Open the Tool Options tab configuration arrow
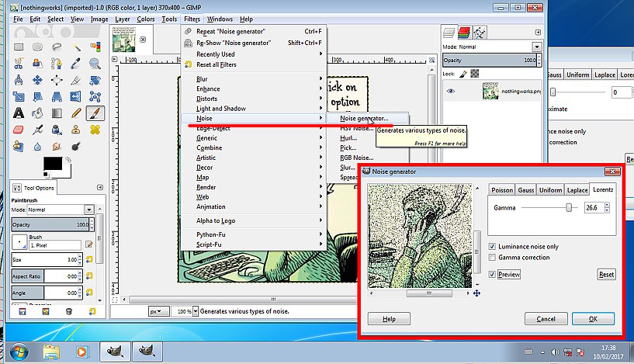The width and height of the screenshot is (634, 364). pyautogui.click(x=100, y=188)
